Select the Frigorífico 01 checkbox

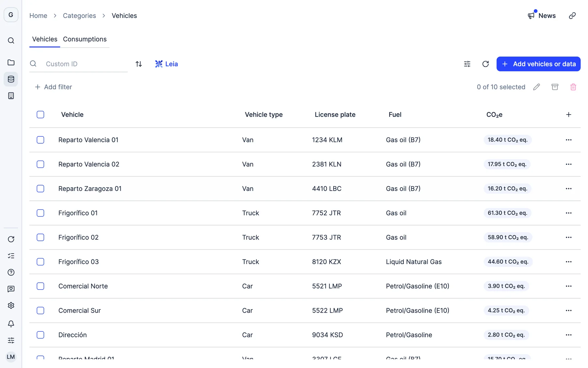point(41,213)
